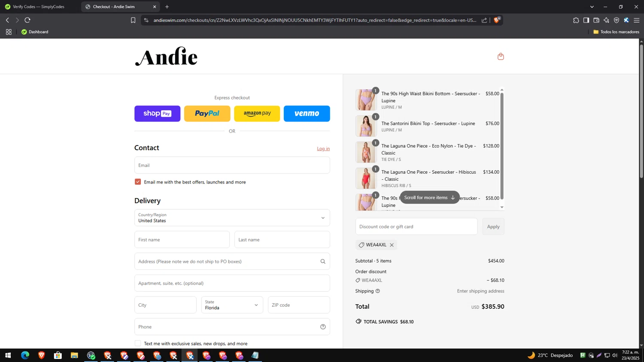Bookmark this page icon in address bar
644x362 pixels.
click(133, 20)
